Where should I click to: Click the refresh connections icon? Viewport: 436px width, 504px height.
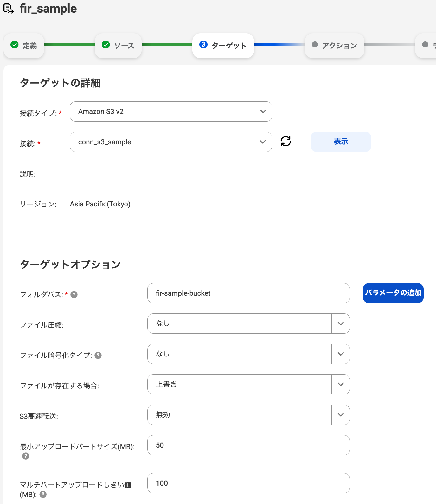(x=286, y=141)
